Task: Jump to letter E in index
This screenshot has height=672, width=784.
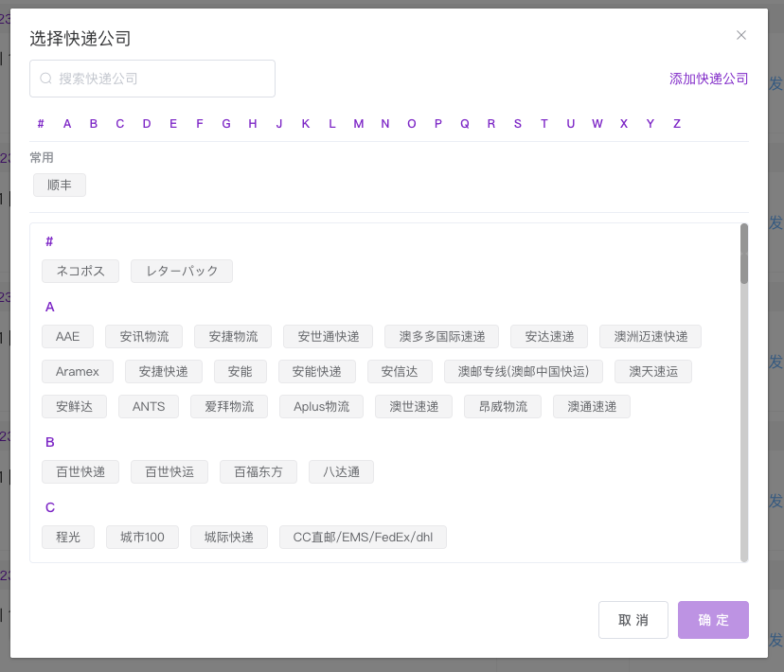Action: click(x=173, y=123)
